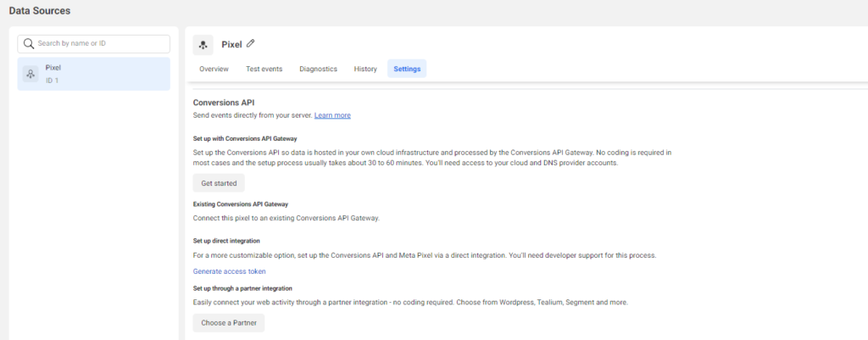Click the Conversions API section heading
This screenshot has height=340, width=868.
tap(224, 103)
